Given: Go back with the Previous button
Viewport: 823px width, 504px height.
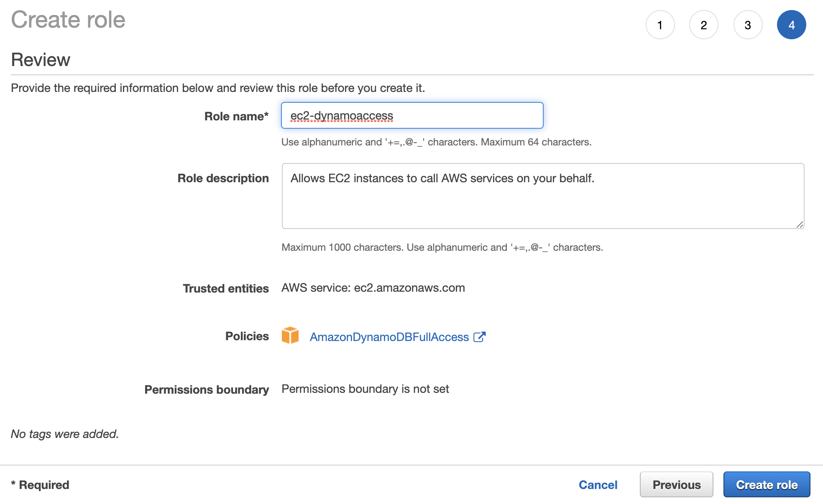Looking at the screenshot, I should (676, 485).
